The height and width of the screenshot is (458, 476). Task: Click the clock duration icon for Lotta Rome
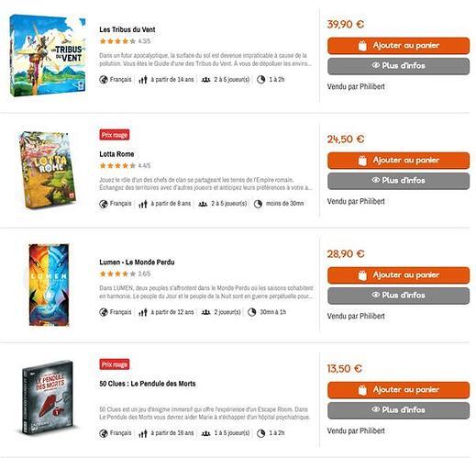(x=258, y=204)
